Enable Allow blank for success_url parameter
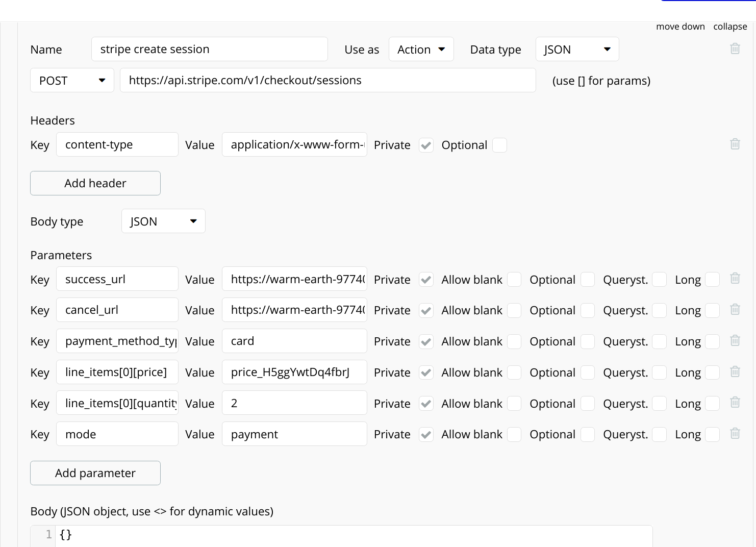 pyautogui.click(x=514, y=280)
